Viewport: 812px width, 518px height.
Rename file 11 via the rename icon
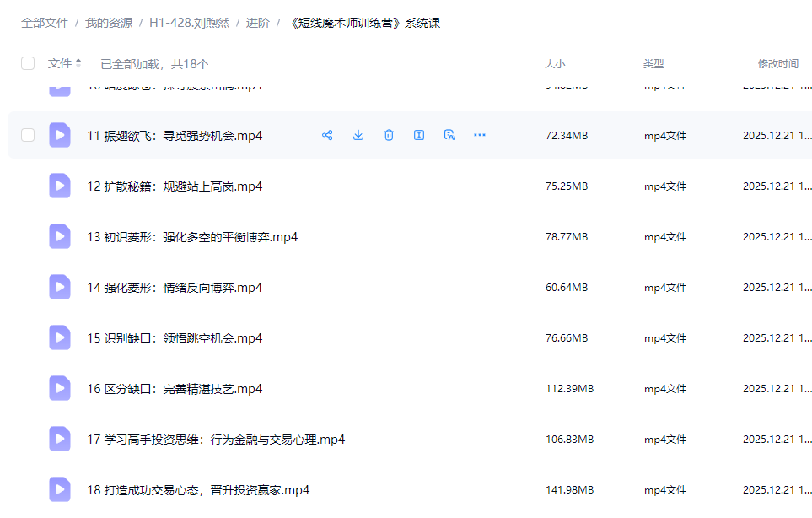(x=419, y=135)
